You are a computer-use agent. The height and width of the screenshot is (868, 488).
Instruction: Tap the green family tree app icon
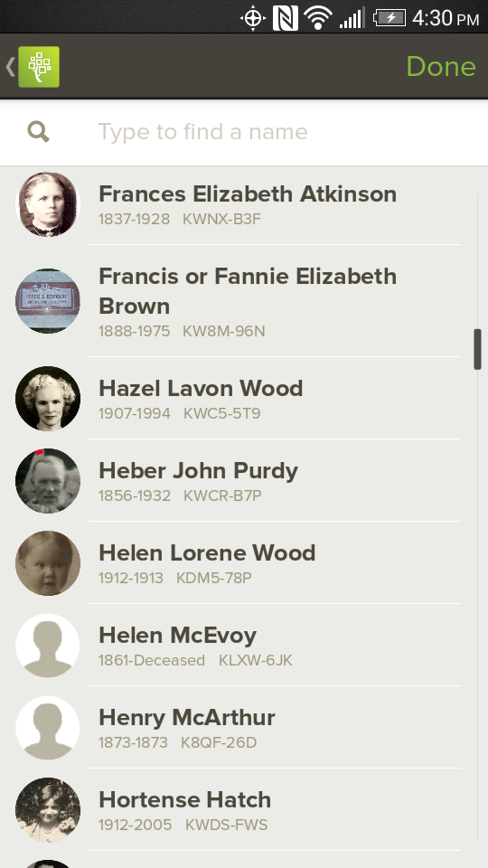point(39,66)
